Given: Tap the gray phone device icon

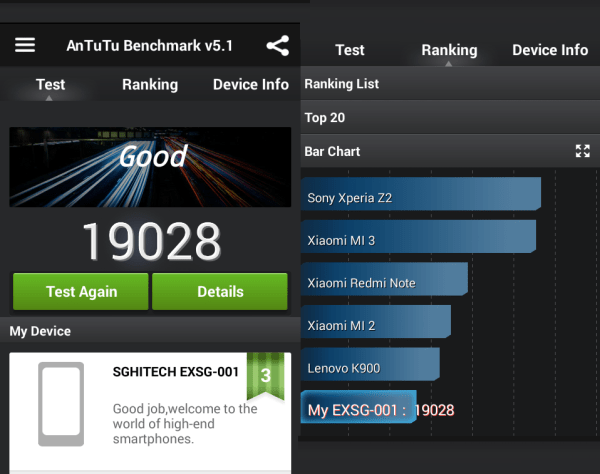Looking at the screenshot, I should pos(61,404).
